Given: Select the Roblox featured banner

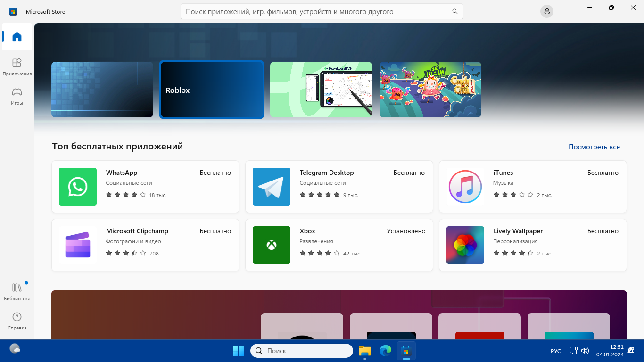Looking at the screenshot, I should tap(212, 90).
